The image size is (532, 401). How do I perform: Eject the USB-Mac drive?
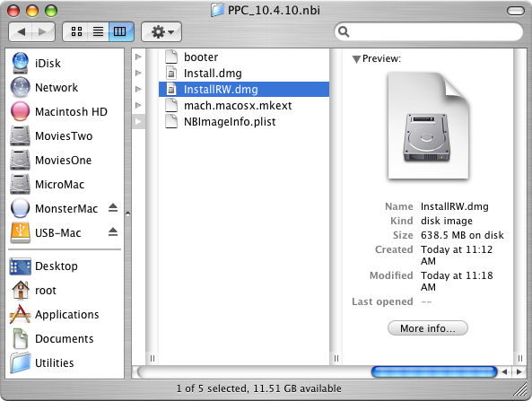(x=113, y=232)
